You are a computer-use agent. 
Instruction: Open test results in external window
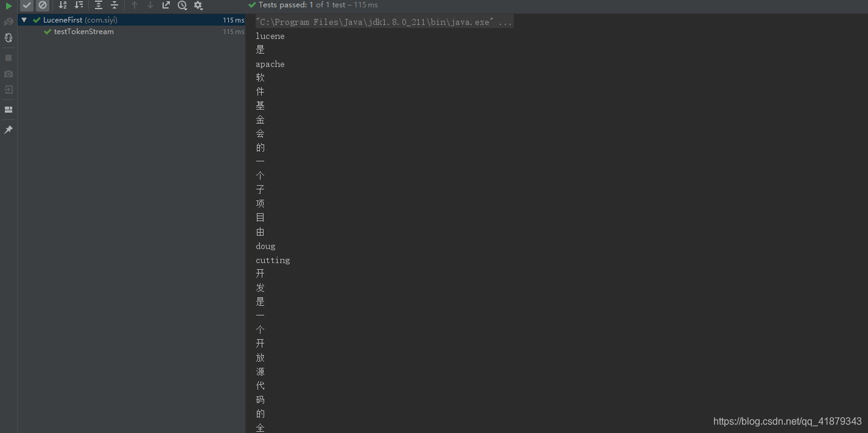click(166, 5)
